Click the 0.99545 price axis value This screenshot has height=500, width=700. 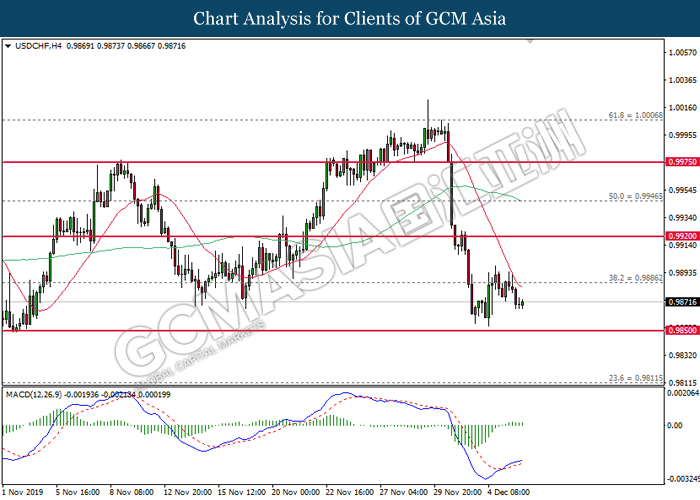(683, 190)
